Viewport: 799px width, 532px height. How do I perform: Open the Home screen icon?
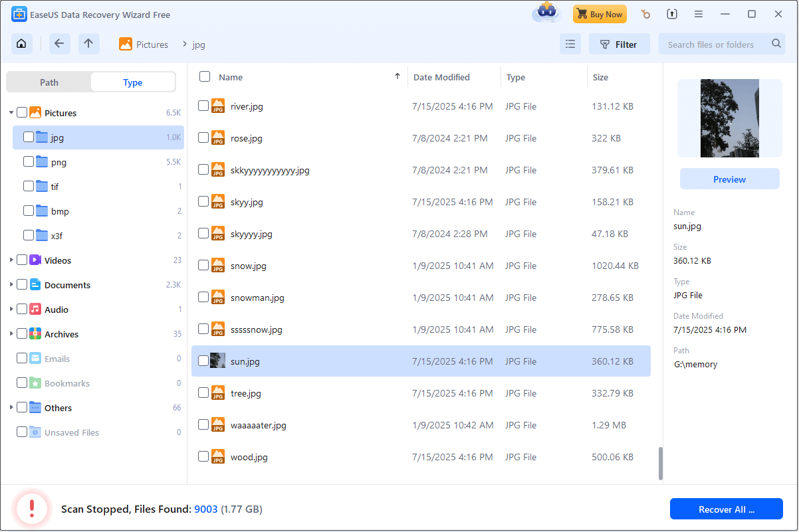pos(21,43)
